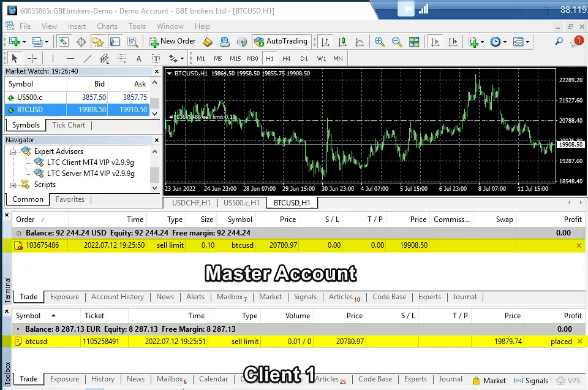Switch to the Tick Chart tab
The width and height of the screenshot is (588, 390).
tap(69, 125)
